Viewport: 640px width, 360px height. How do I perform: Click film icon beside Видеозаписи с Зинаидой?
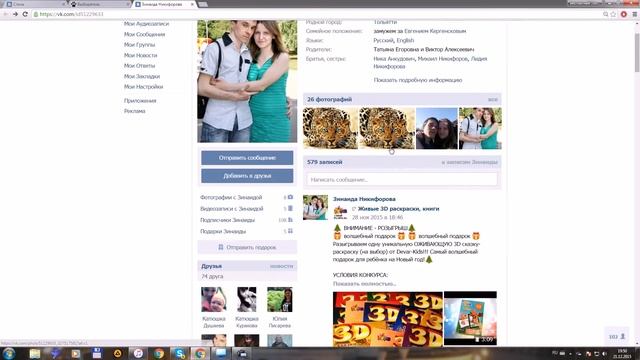(290, 209)
